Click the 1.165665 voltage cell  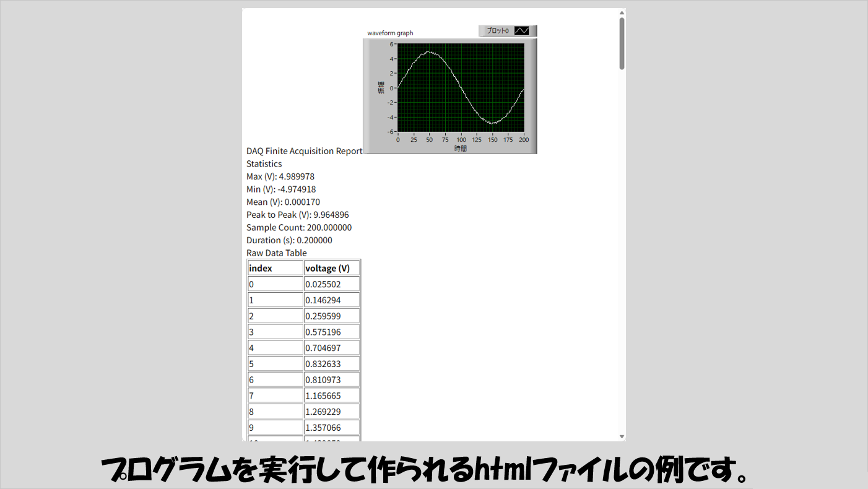point(332,396)
